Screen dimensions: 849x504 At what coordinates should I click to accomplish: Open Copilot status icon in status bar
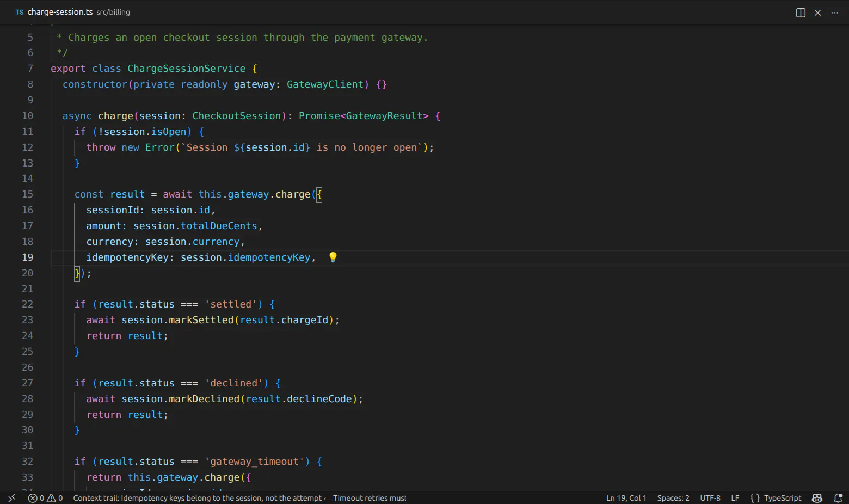pos(817,498)
